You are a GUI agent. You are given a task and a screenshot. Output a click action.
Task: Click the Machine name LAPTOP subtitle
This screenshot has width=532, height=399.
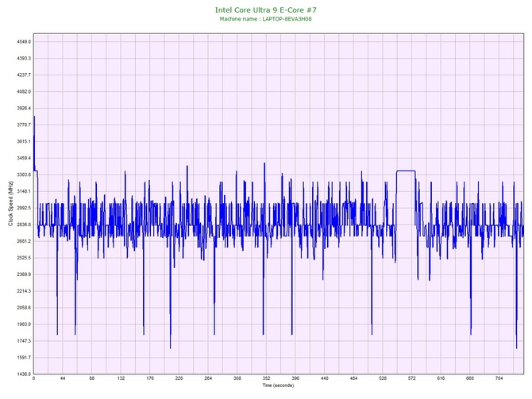265,19
